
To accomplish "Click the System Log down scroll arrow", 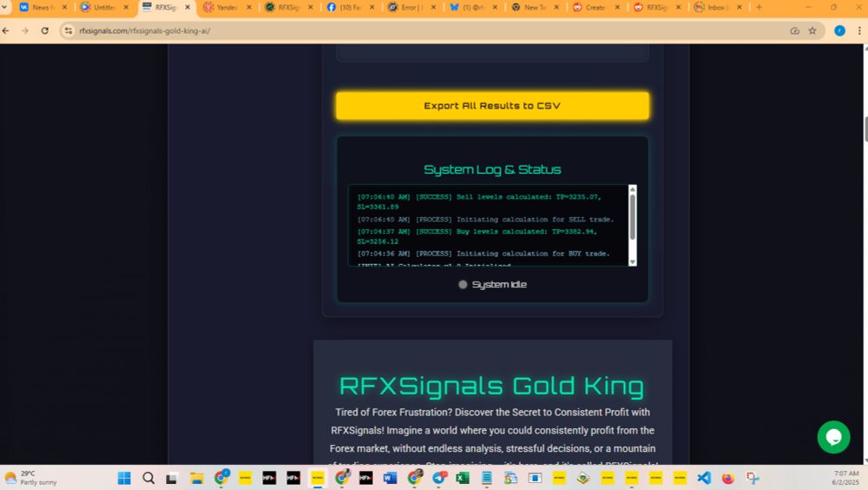I will (632, 262).
